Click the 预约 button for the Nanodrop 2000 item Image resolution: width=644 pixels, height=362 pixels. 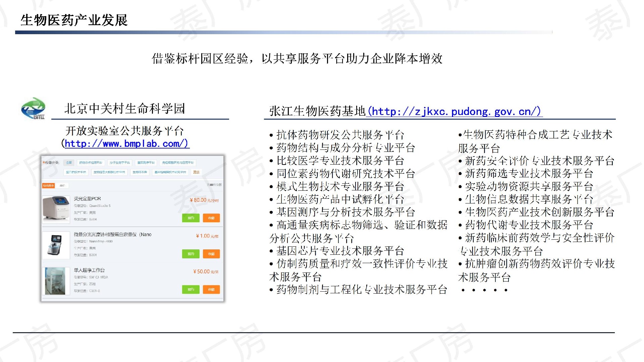pos(191,254)
